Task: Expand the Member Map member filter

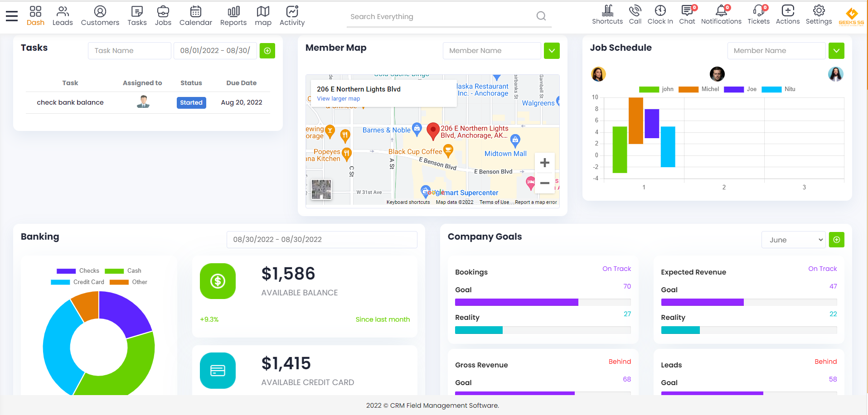Action: [552, 50]
